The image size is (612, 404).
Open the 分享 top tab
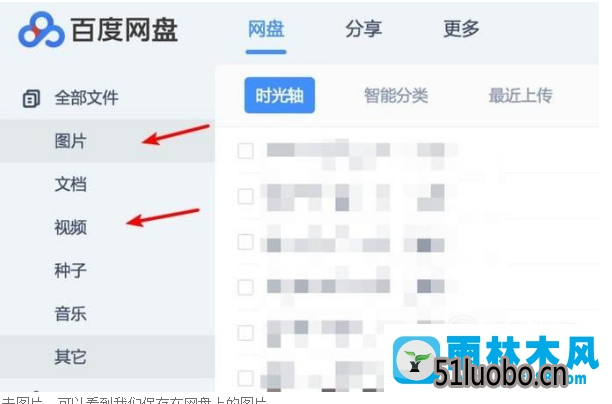363,29
